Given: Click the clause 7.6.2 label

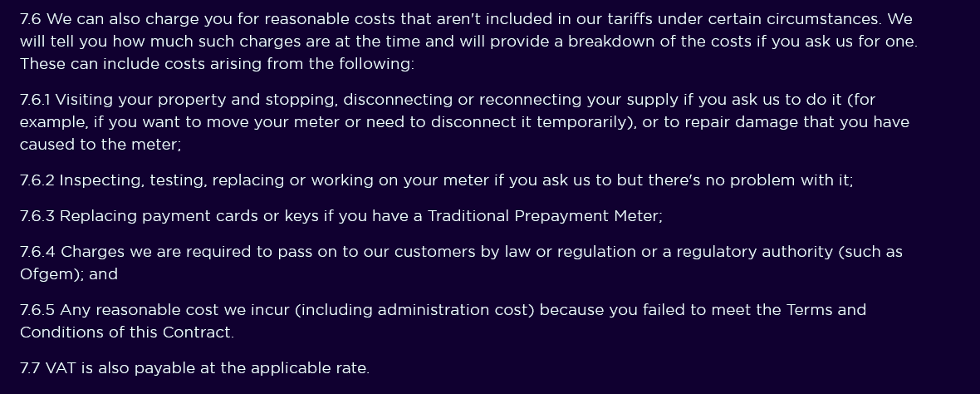Looking at the screenshot, I should click(37, 180).
